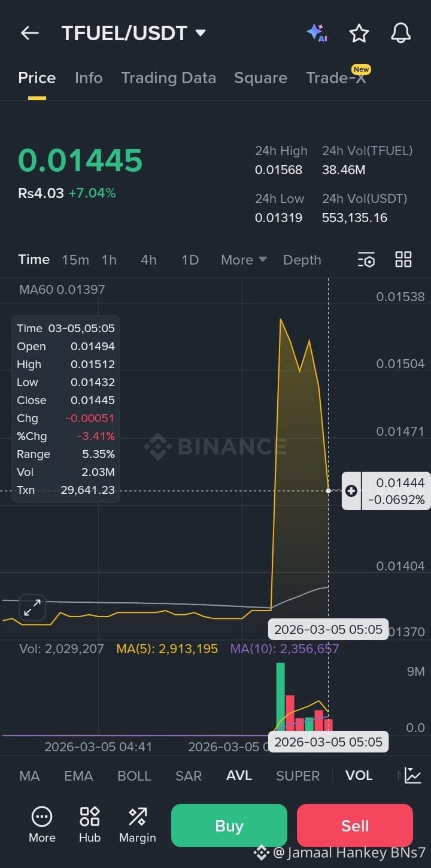Switch to the Trading Data tab
Viewport: 431px width, 868px height.
pyautogui.click(x=168, y=78)
